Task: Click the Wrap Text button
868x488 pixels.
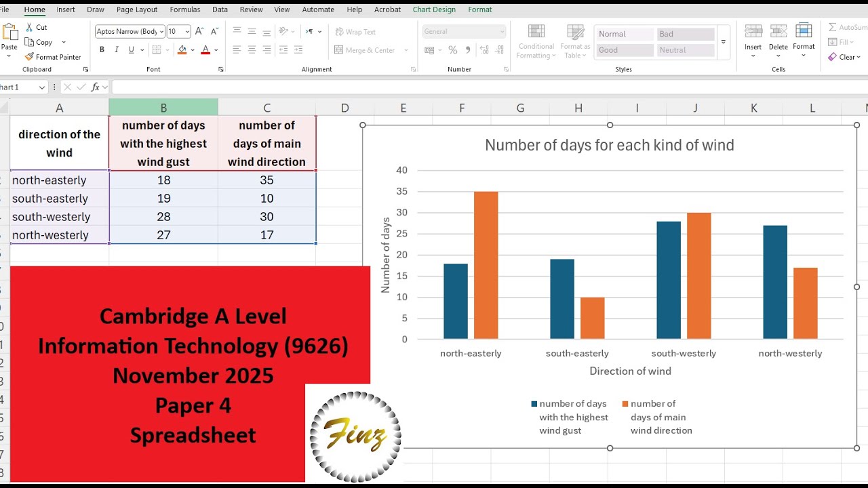Action: (356, 31)
